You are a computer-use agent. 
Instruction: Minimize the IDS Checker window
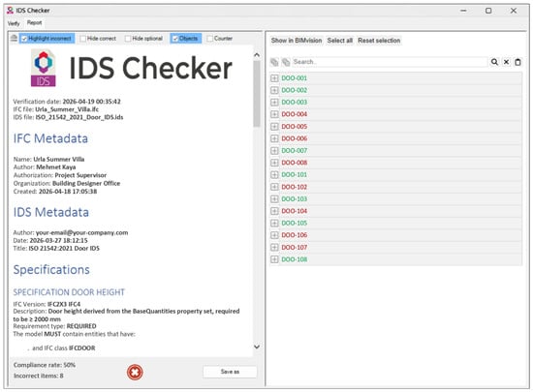(x=463, y=11)
